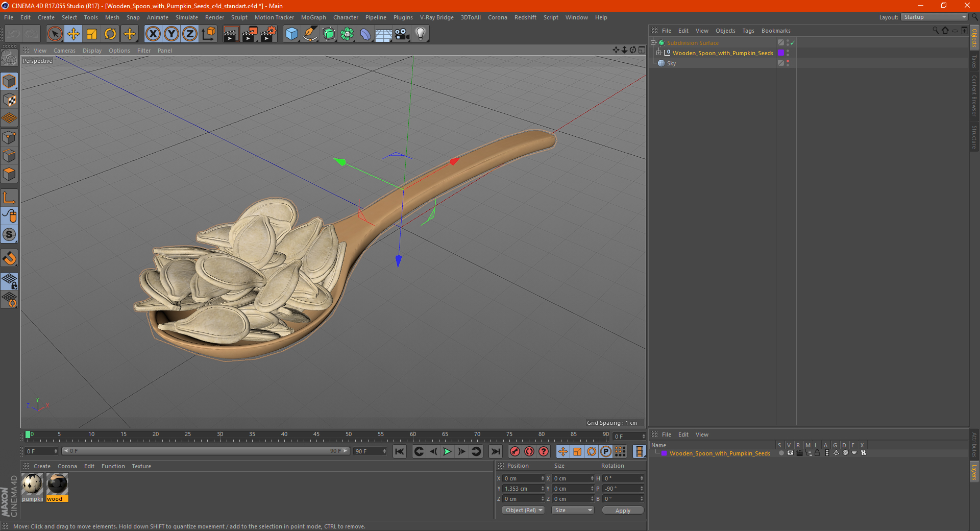Pick the Rotate tool in toolbar
This screenshot has width=980, height=531.
[110, 34]
